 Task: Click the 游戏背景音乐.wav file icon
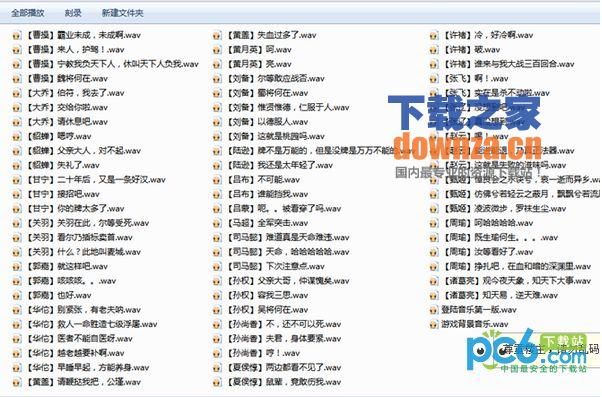point(434,324)
